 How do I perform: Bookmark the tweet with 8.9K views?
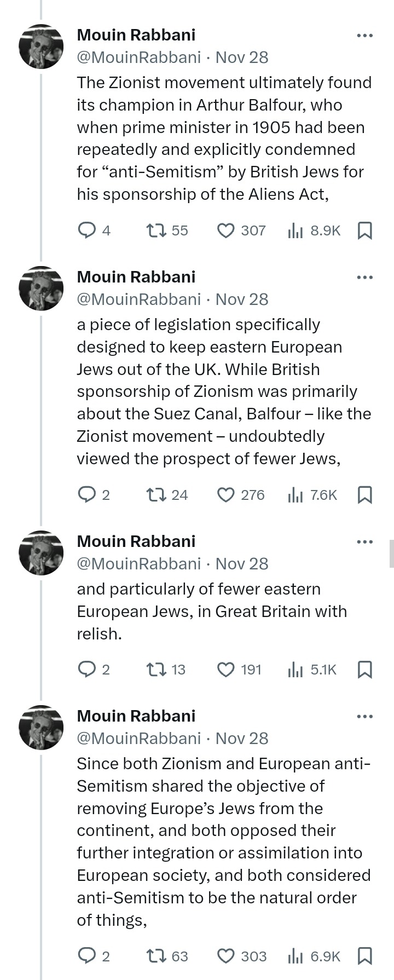coord(364,230)
